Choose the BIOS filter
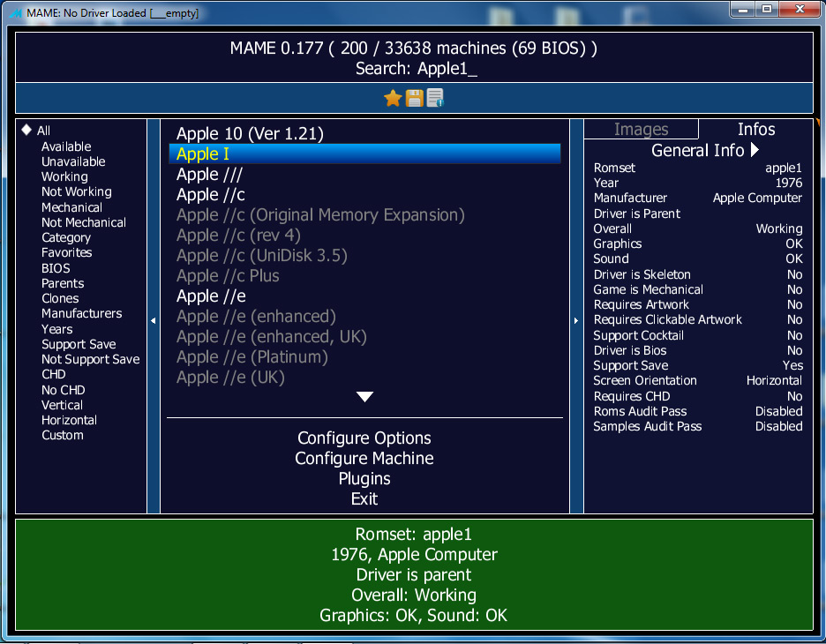 point(56,268)
